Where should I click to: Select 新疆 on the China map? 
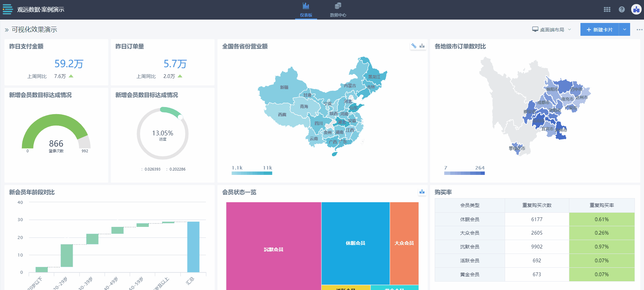(284, 87)
